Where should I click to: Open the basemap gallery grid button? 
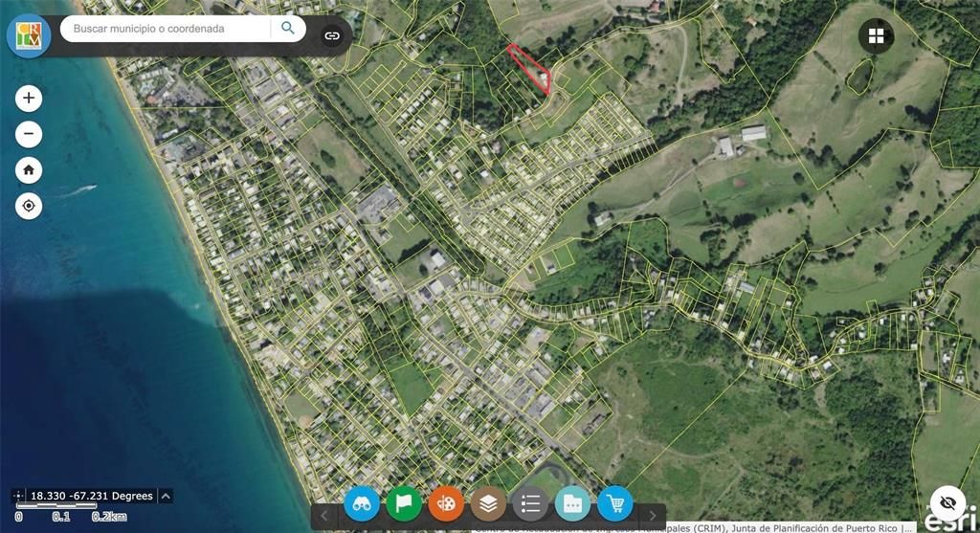point(876,36)
